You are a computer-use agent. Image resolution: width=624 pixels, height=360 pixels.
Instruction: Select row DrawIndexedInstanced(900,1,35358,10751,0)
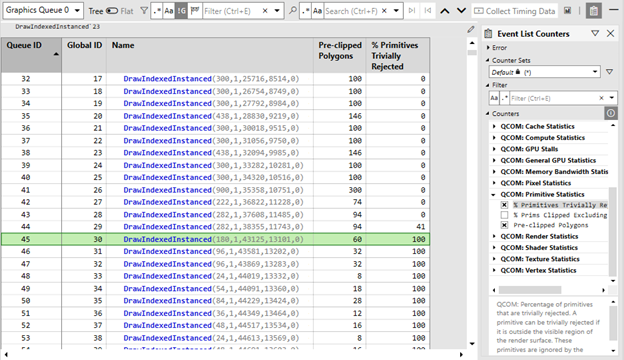tap(215, 190)
